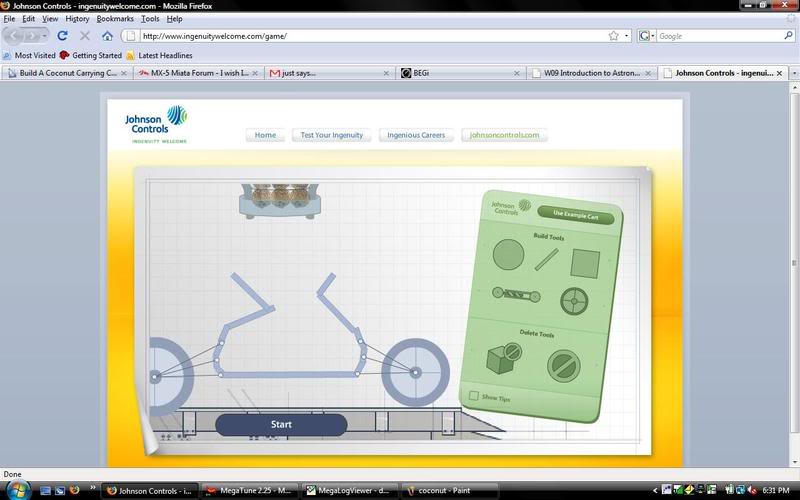
Task: Expand hidden system tray icons arrow
Action: pyautogui.click(x=655, y=490)
